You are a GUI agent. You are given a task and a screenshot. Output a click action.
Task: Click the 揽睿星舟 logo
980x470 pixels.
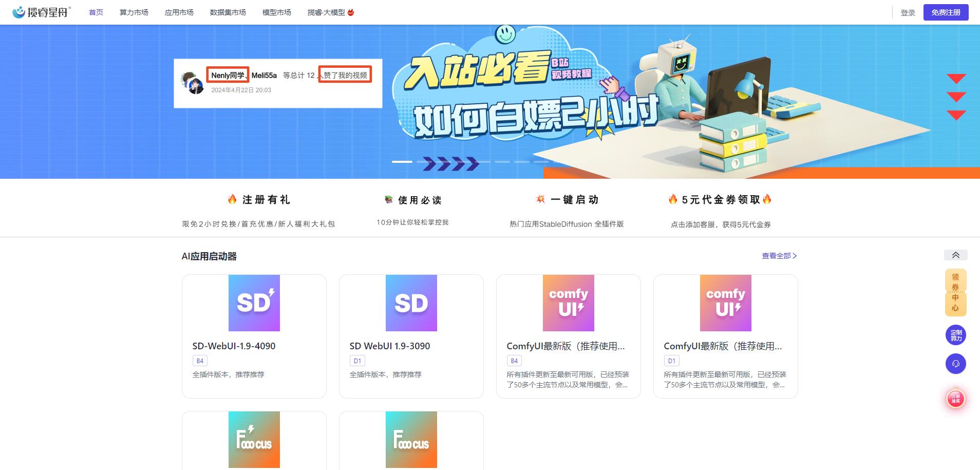click(42, 12)
